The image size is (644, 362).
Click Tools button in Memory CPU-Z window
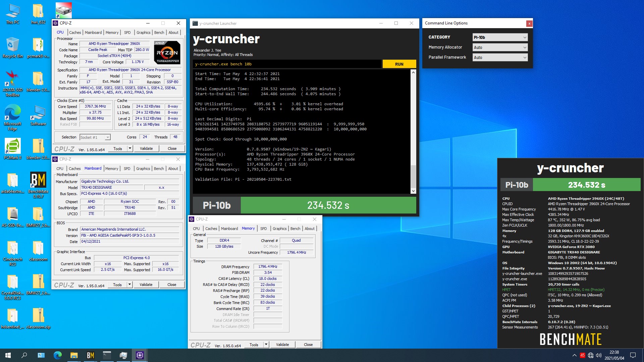(254, 345)
